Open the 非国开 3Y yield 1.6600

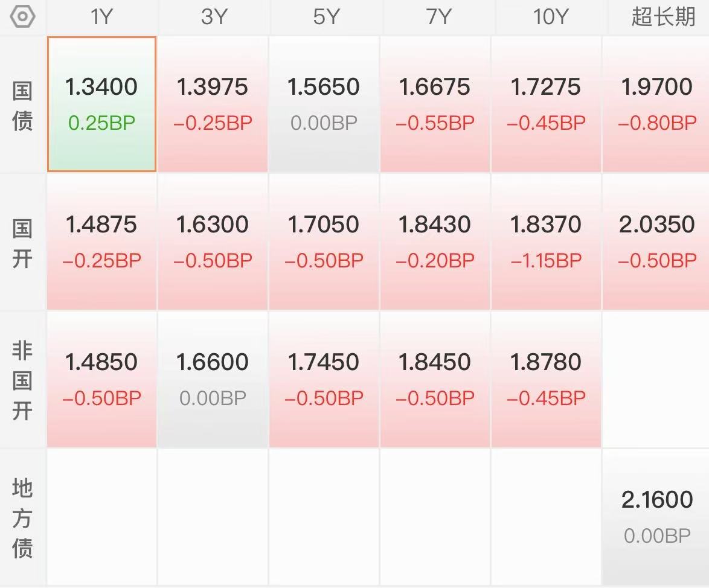coord(213,380)
